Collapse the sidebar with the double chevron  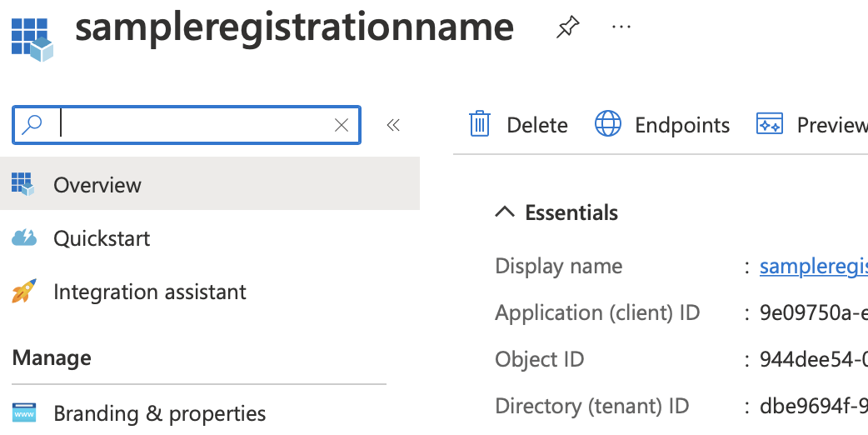(x=393, y=125)
